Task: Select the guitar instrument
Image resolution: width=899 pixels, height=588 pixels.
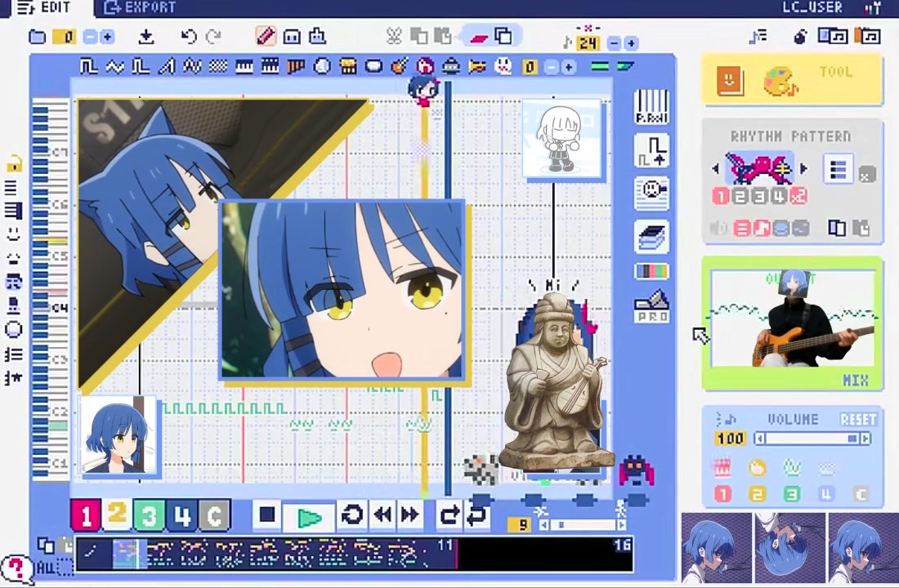Action: click(x=399, y=66)
